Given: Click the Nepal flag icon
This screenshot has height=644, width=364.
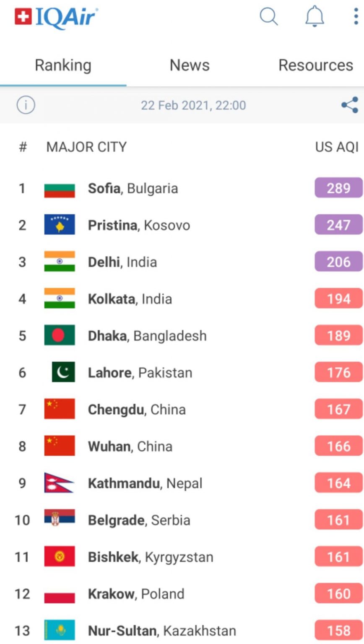Looking at the screenshot, I should [x=59, y=483].
